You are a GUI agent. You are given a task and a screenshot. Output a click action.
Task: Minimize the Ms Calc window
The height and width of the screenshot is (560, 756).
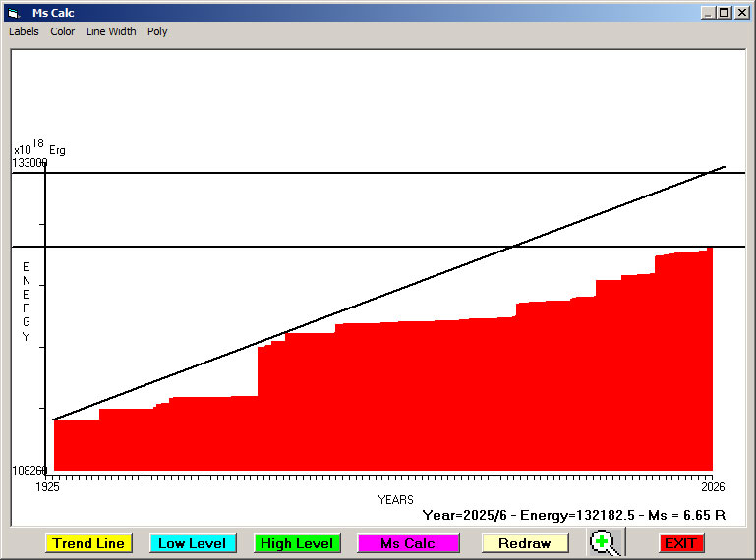(x=708, y=13)
